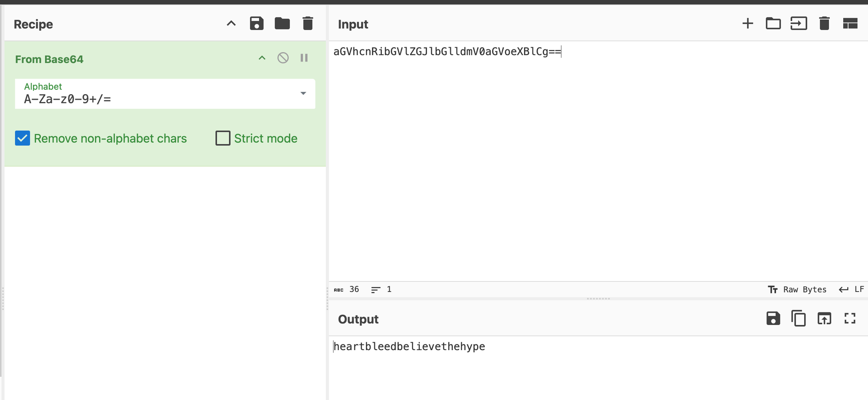Reset the pane layout

coord(850,23)
